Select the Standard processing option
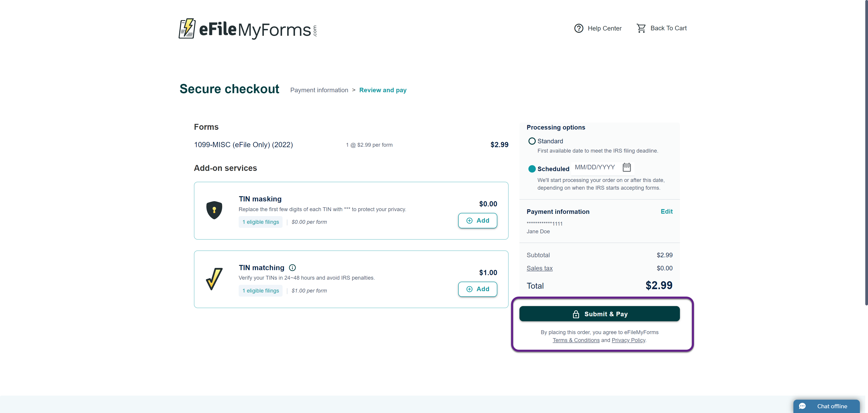This screenshot has height=413, width=868. (532, 141)
